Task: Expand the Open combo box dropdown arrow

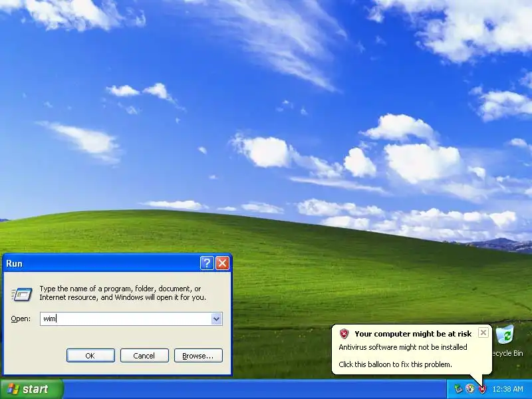Action: (217, 319)
